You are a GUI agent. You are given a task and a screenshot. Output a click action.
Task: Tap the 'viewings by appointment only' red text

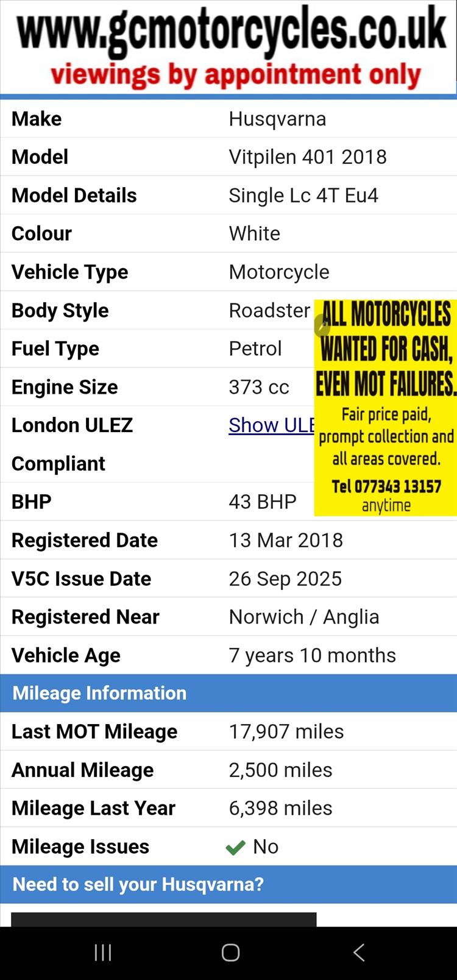click(x=236, y=76)
